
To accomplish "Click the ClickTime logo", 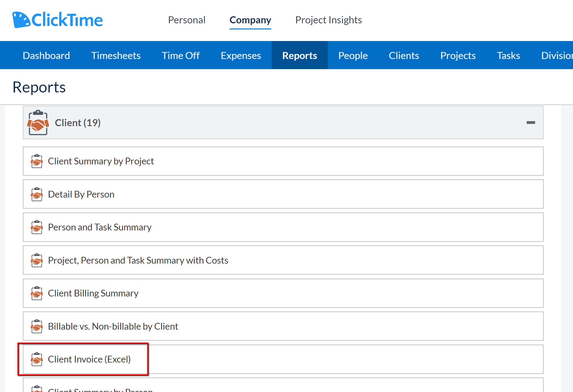I will point(58,19).
